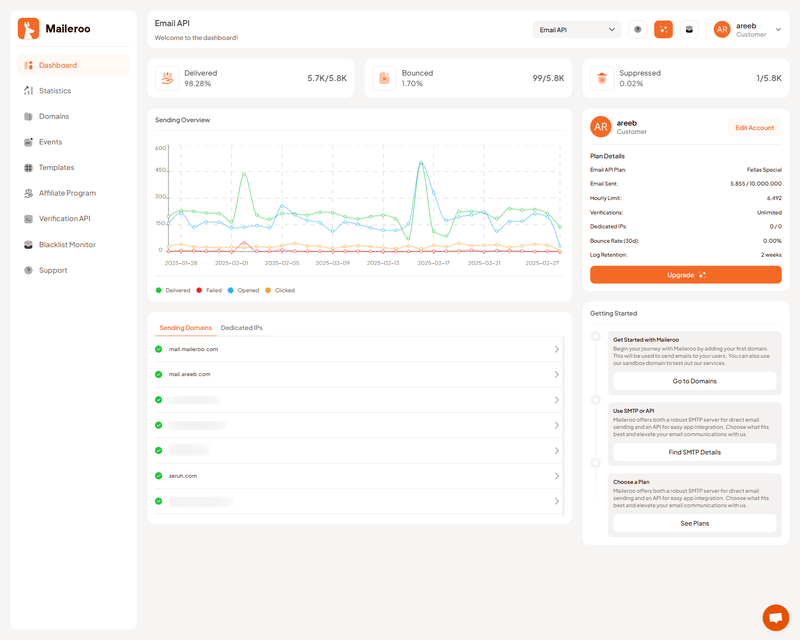Click the Upgrade button

[x=685, y=275]
